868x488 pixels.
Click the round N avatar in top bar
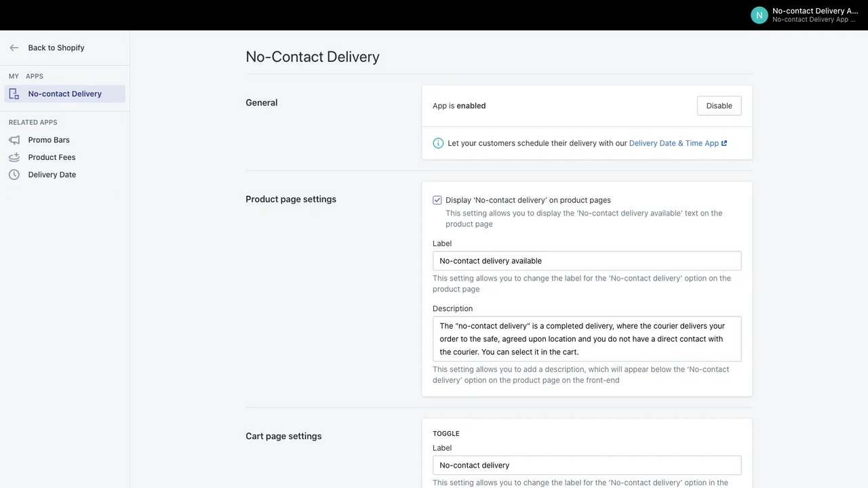click(x=759, y=15)
